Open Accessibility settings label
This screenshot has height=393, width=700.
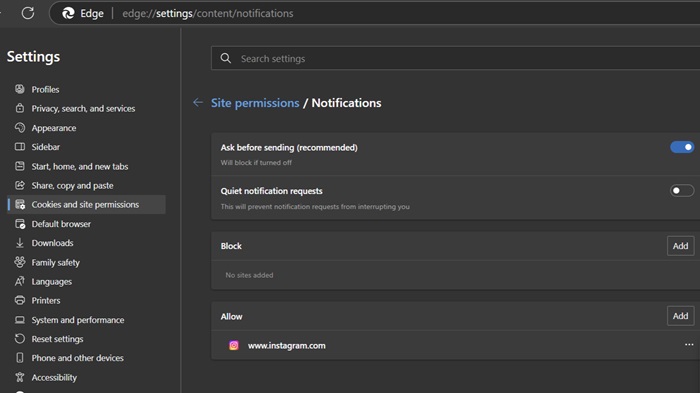[x=54, y=377]
